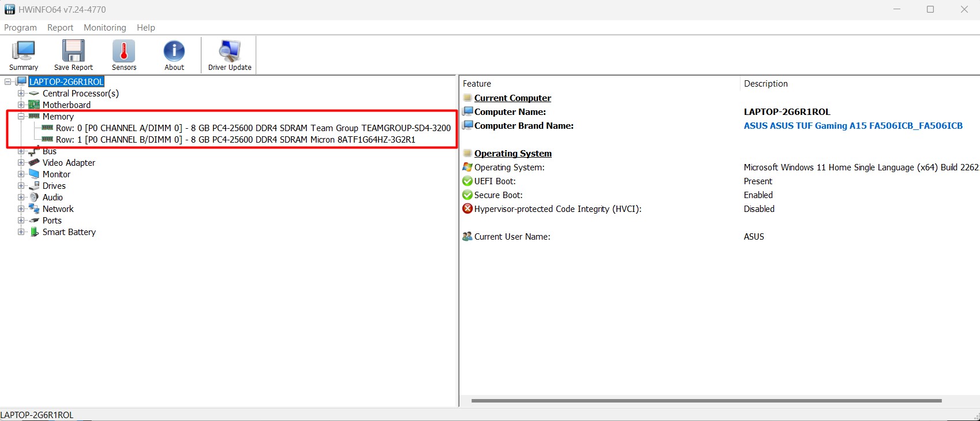Viewport: 980px width, 421px height.
Task: Click the Computer Name monitor icon
Action: point(467,111)
